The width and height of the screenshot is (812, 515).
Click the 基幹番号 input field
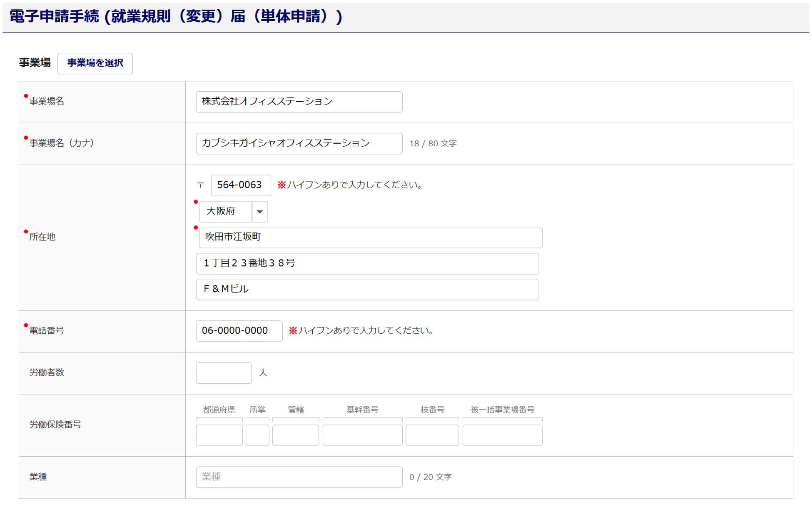pyautogui.click(x=362, y=435)
